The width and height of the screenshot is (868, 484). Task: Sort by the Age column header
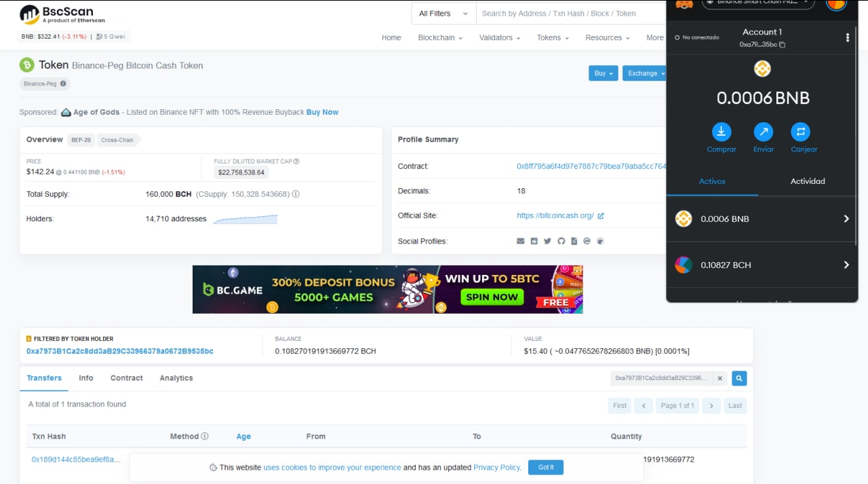(243, 436)
